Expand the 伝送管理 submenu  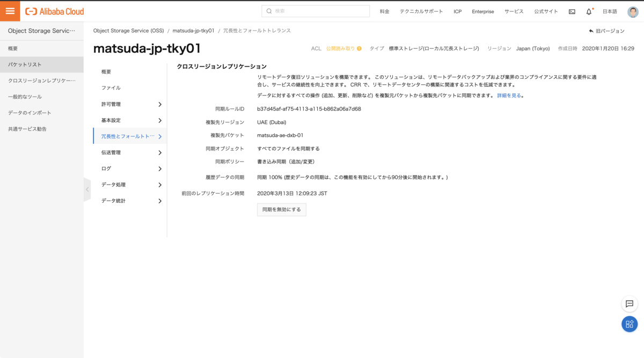(x=159, y=152)
